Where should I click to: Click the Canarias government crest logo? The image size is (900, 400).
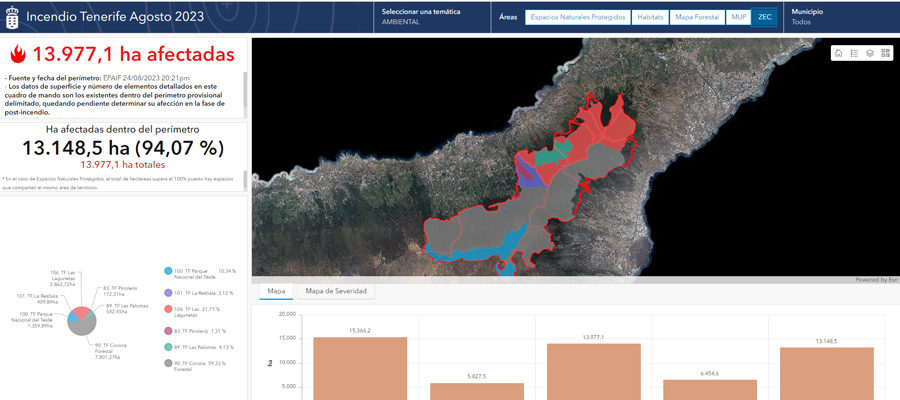click(10, 17)
